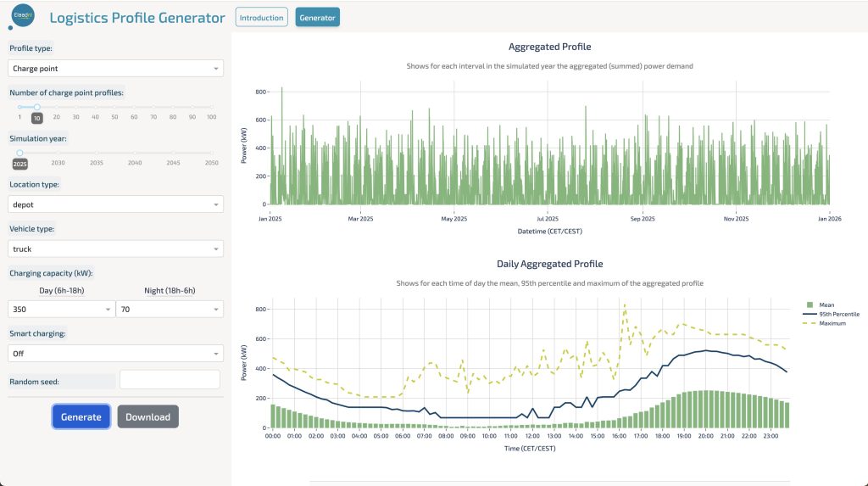Click the ElaadNL logo
Screen dimensions: 868x486
pos(22,16)
